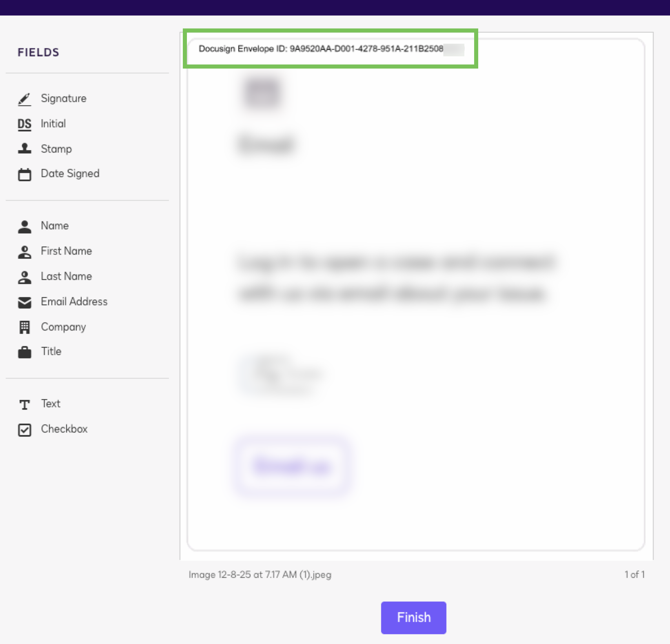Select the Signature field icon

24,98
